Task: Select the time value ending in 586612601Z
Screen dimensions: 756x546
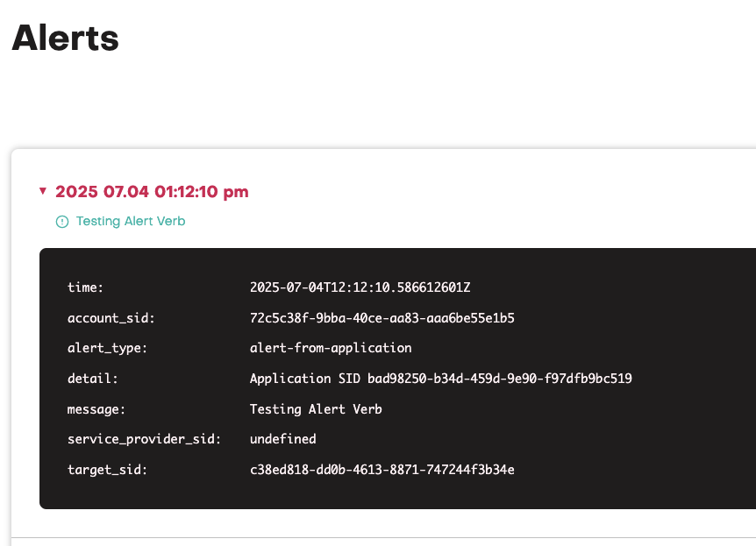Action: point(360,287)
